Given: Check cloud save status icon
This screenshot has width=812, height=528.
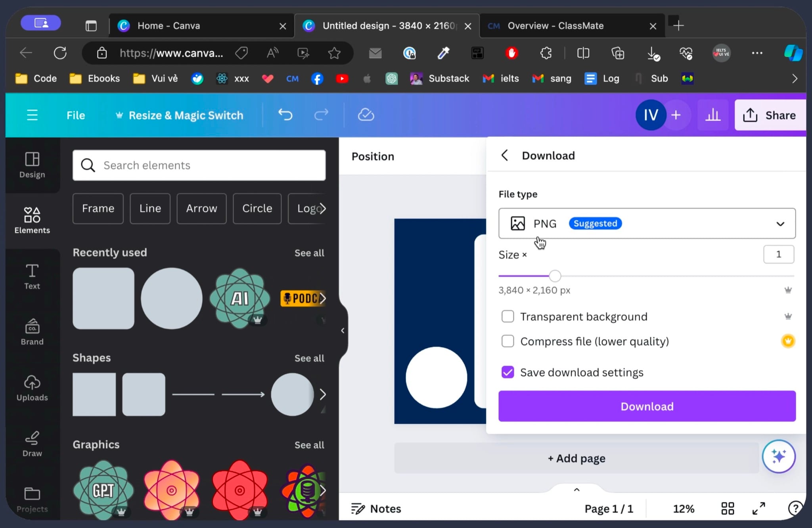Looking at the screenshot, I should click(x=366, y=115).
